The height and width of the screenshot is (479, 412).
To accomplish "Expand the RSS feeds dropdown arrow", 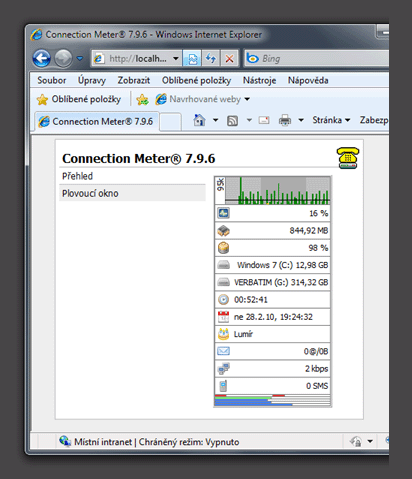I will [249, 120].
